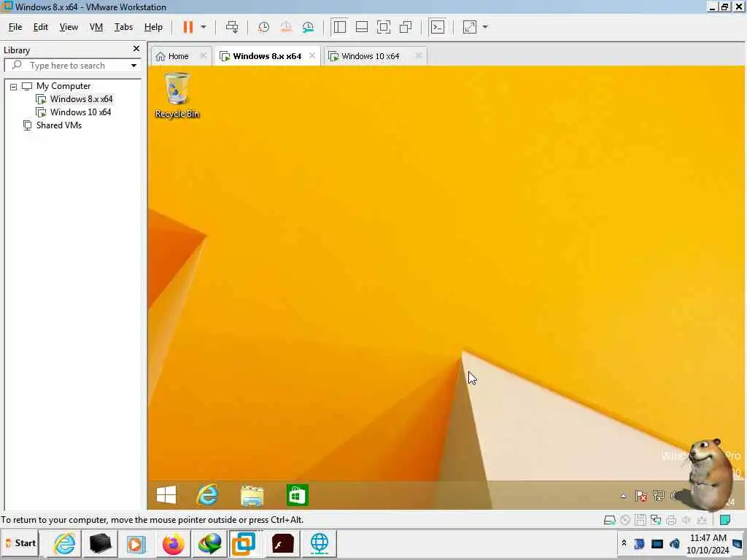The image size is (747, 560).
Task: Close the Windows 10 x64 tab
Action: pos(418,55)
